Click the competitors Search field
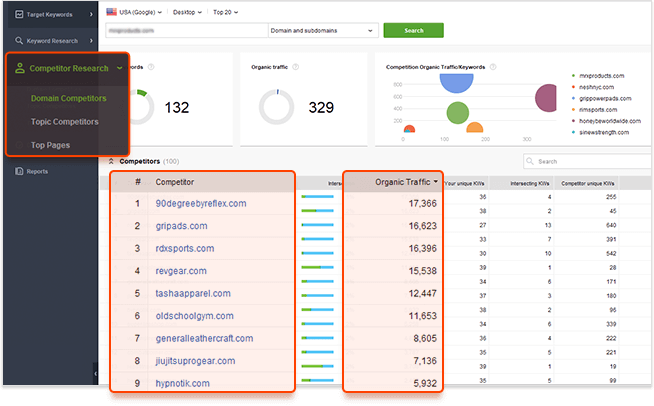Image resolution: width=654 pixels, height=406 pixels. pyautogui.click(x=587, y=161)
